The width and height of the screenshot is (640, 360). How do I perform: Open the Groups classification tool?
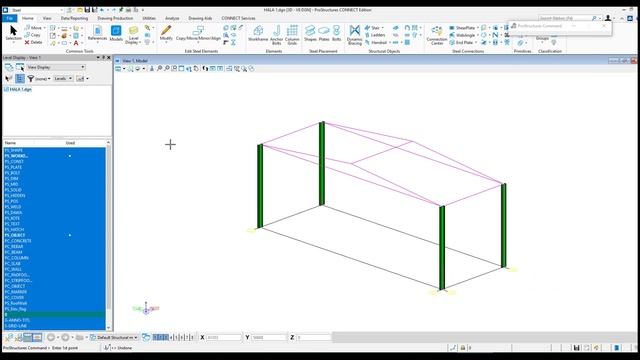pyautogui.click(x=542, y=38)
